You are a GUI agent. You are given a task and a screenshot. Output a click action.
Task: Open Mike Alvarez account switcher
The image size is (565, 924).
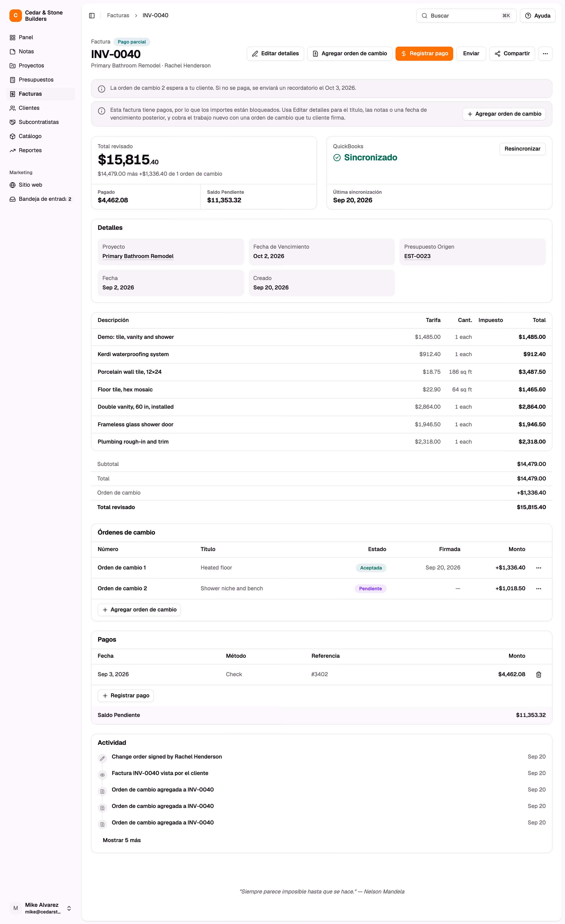[x=41, y=908]
